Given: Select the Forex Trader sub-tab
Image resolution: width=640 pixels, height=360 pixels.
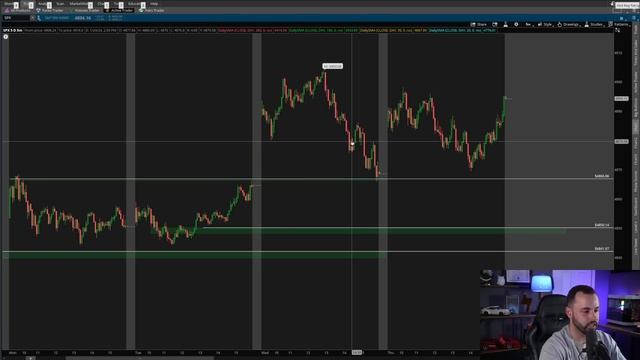Looking at the screenshot, I should [x=50, y=11].
